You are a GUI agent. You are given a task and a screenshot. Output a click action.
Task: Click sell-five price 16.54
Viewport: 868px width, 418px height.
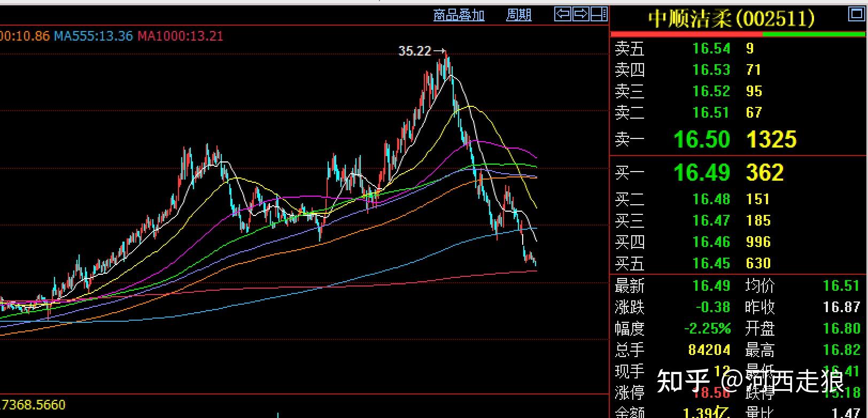(711, 49)
